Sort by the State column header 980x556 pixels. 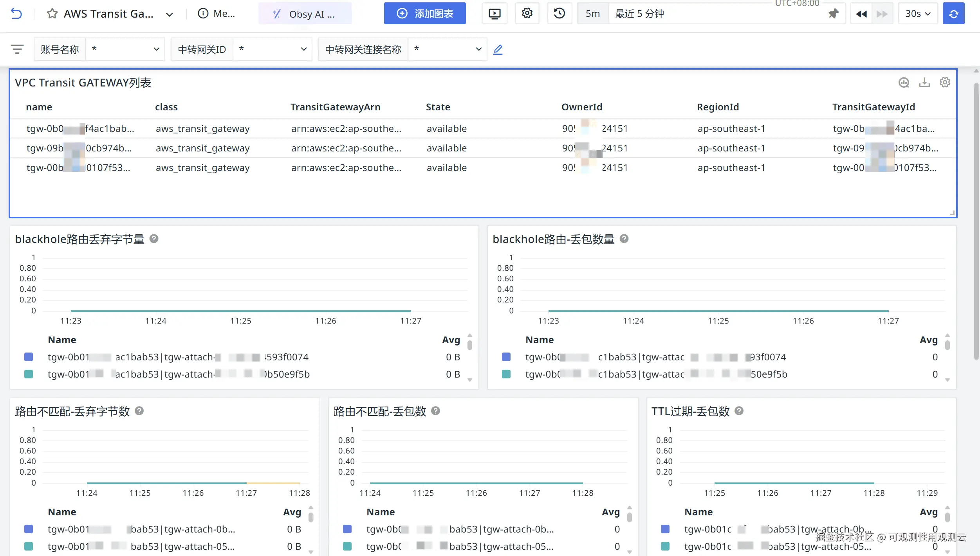[438, 107]
